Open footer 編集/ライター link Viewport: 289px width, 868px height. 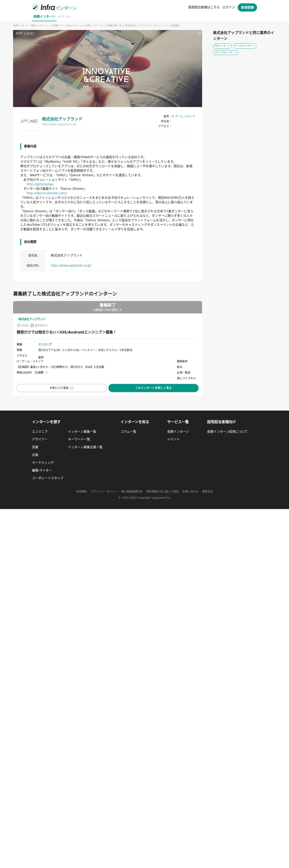(x=42, y=470)
